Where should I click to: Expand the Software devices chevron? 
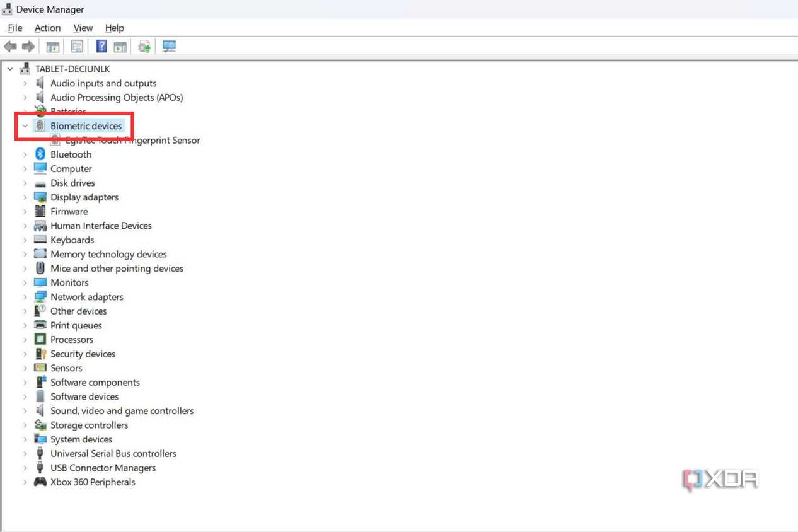(x=25, y=396)
